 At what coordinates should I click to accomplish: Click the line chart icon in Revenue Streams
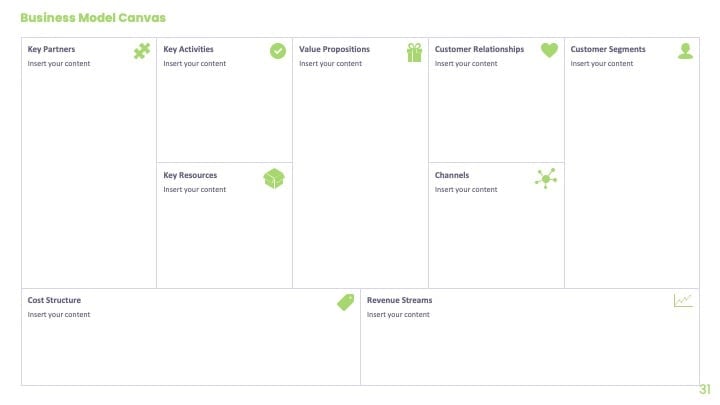click(x=683, y=300)
